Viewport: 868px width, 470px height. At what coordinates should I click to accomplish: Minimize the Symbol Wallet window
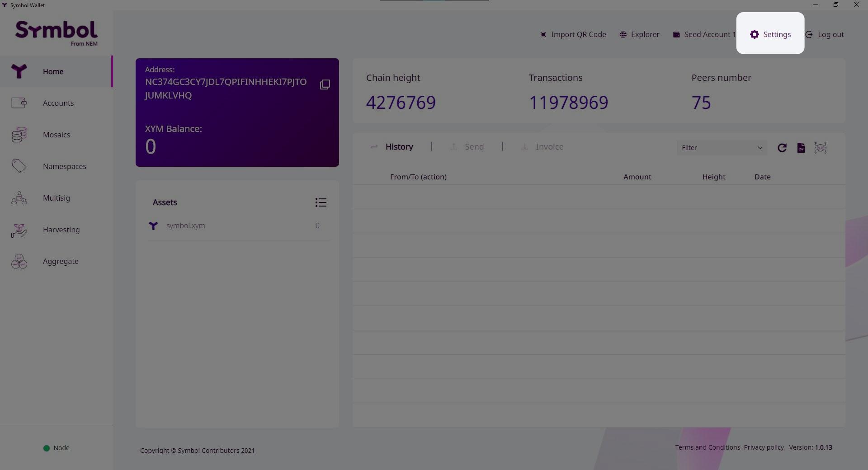tap(816, 5)
